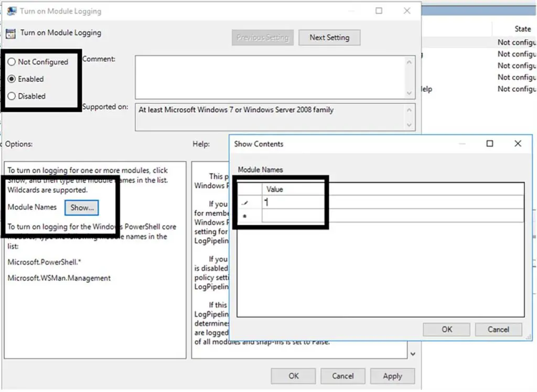Confirm Show Contents with OK

446,329
